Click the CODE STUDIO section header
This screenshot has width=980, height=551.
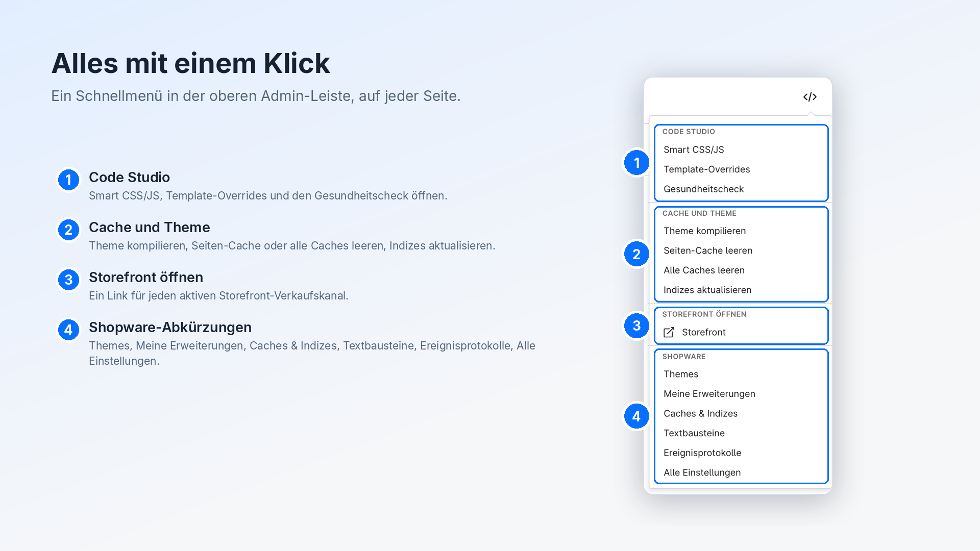point(689,132)
